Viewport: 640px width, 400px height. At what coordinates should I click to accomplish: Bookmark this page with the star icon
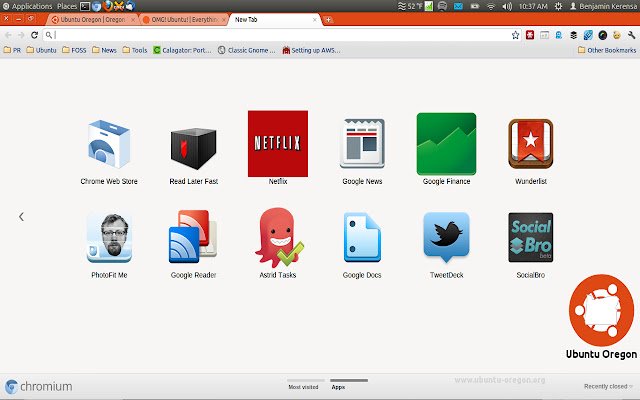click(516, 35)
